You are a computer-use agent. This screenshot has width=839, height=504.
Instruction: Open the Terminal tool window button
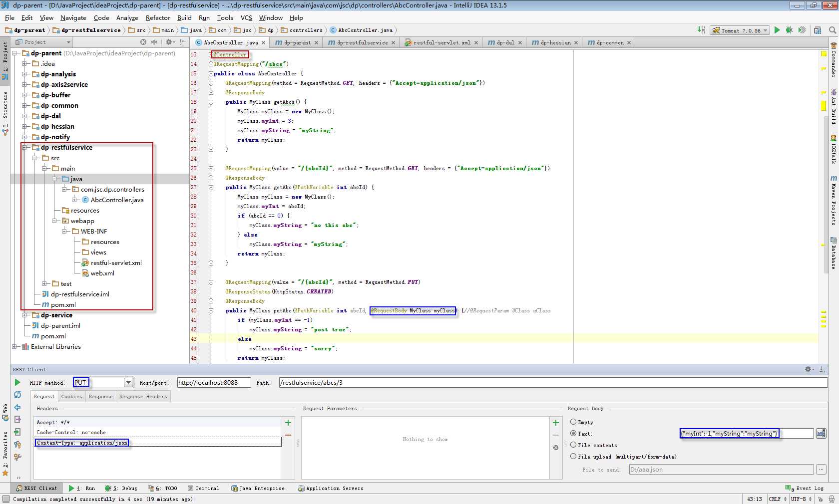tap(203, 489)
